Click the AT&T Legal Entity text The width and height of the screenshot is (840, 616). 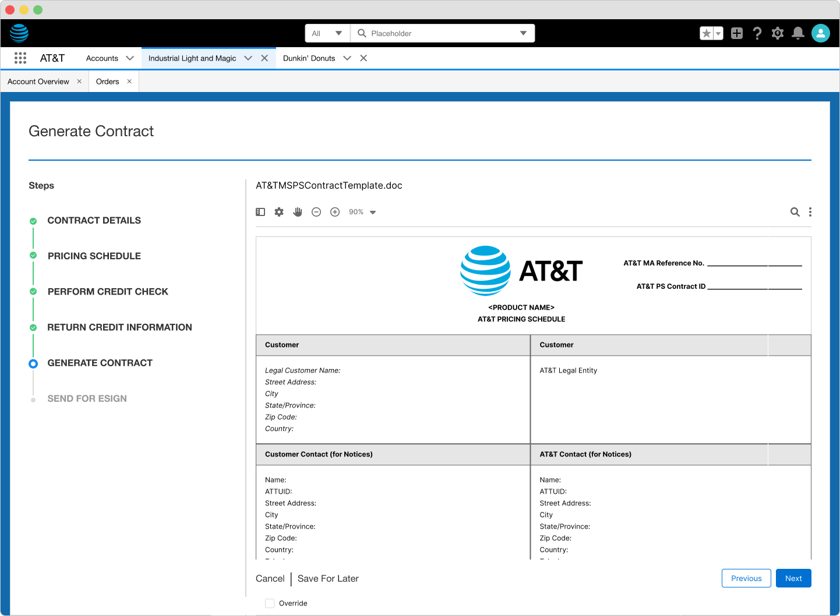point(569,370)
